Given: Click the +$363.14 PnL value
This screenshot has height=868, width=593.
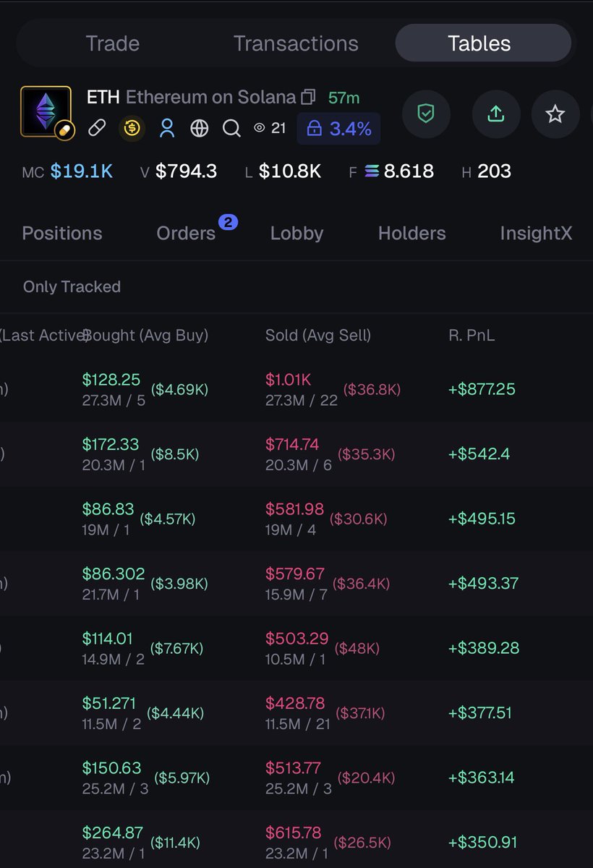Looking at the screenshot, I should (x=481, y=778).
